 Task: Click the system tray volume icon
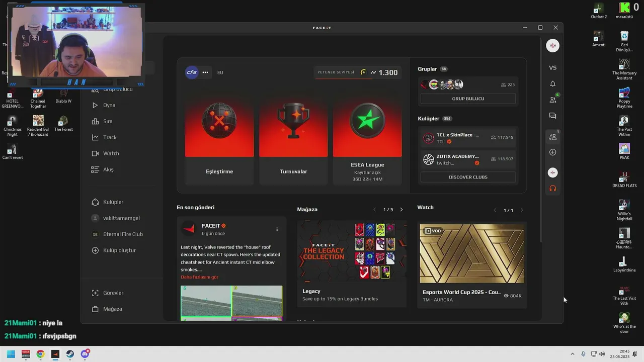602,354
